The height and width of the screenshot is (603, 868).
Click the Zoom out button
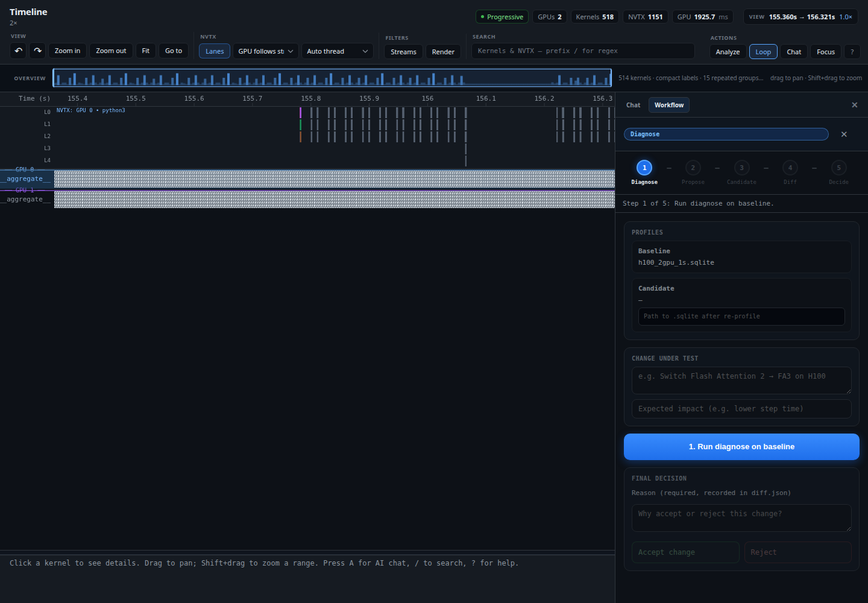point(111,51)
